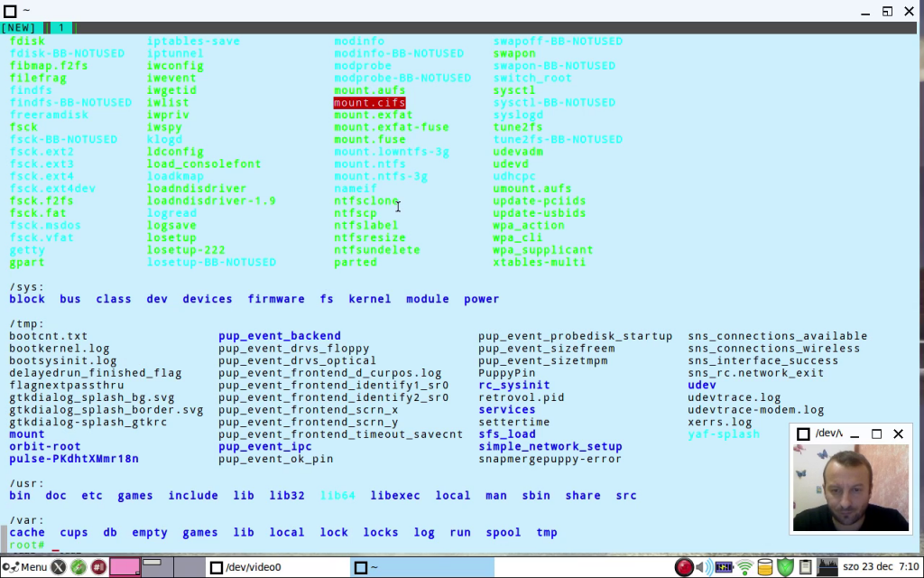Select terminal tab 1
The height and width of the screenshot is (578, 924).
click(x=61, y=28)
